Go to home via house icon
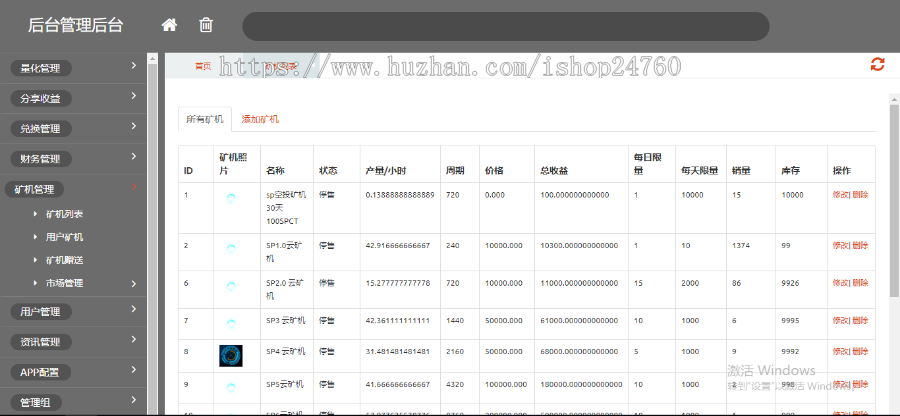The height and width of the screenshot is (416, 900). click(169, 25)
